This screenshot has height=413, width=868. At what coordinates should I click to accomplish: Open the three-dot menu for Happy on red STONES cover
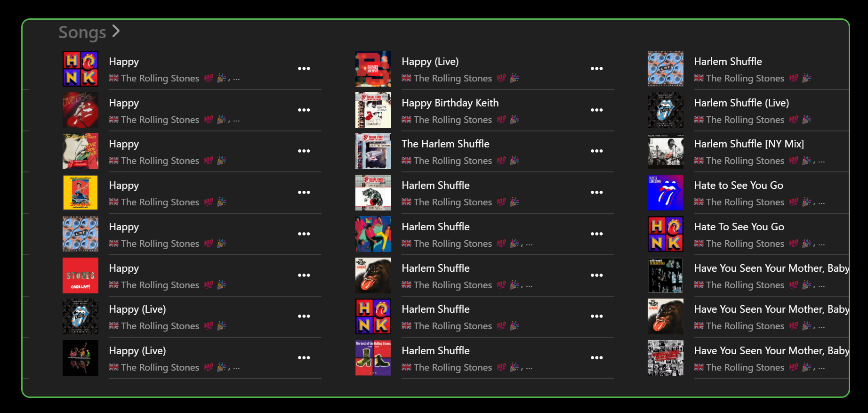304,275
